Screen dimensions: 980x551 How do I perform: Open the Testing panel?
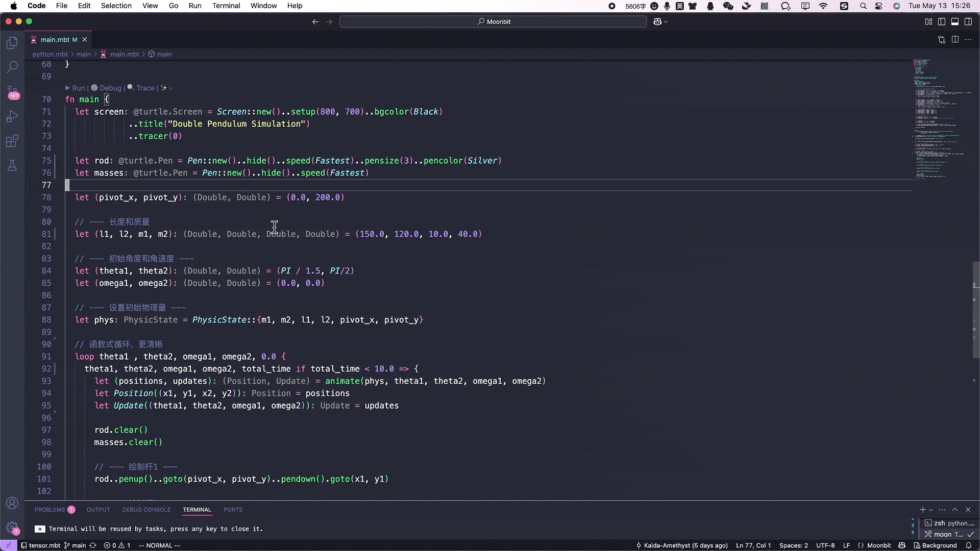(12, 165)
